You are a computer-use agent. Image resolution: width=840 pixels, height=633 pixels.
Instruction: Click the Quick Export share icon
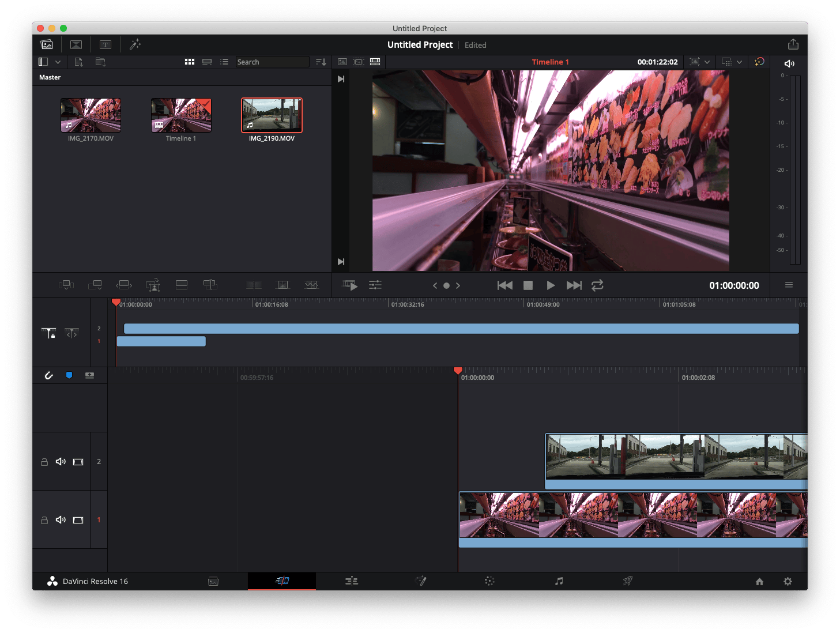tap(793, 44)
